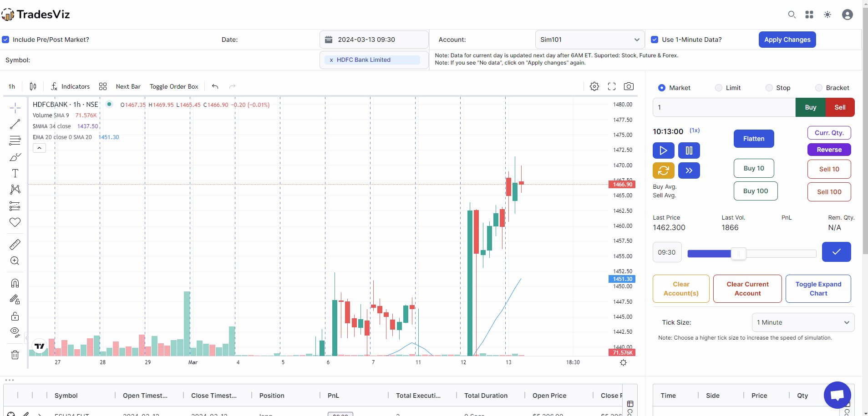Screen dimensions: 868x416
Task: Open the 1h timeframe selector
Action: 12,86
